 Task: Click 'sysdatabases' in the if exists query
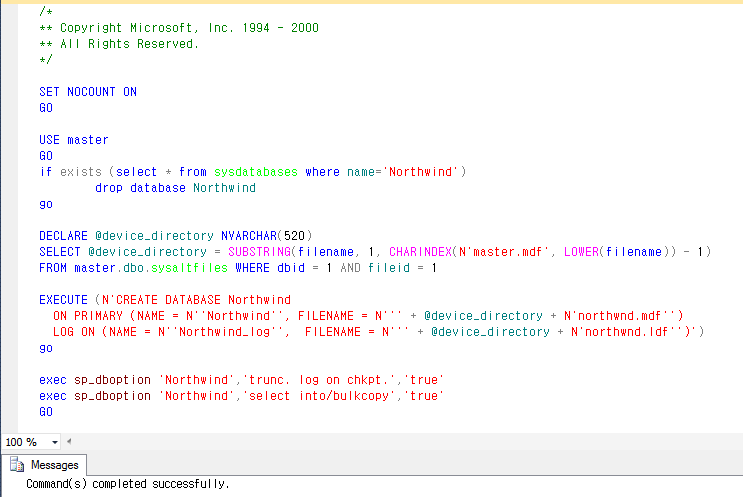click(x=256, y=172)
